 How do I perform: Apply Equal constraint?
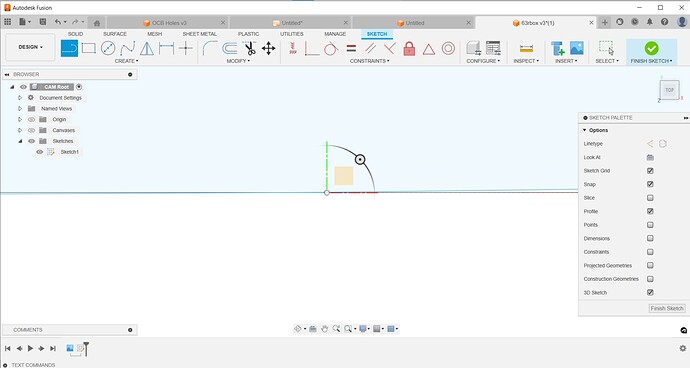click(351, 48)
